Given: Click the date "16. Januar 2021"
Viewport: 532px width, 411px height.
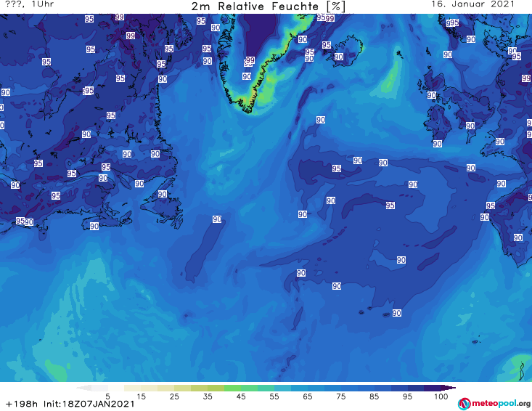Looking at the screenshot, I should point(472,4).
